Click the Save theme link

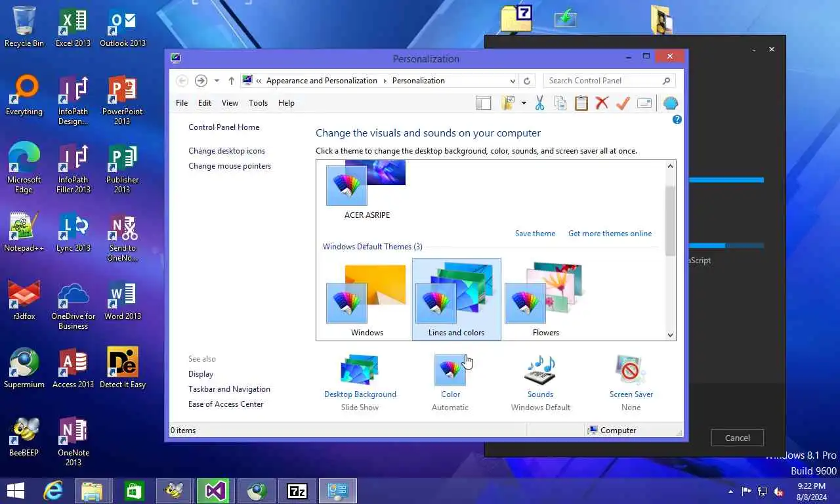pos(535,234)
